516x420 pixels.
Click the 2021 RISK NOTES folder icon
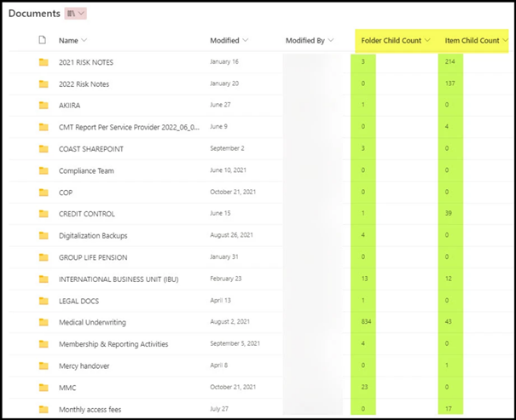pyautogui.click(x=43, y=62)
